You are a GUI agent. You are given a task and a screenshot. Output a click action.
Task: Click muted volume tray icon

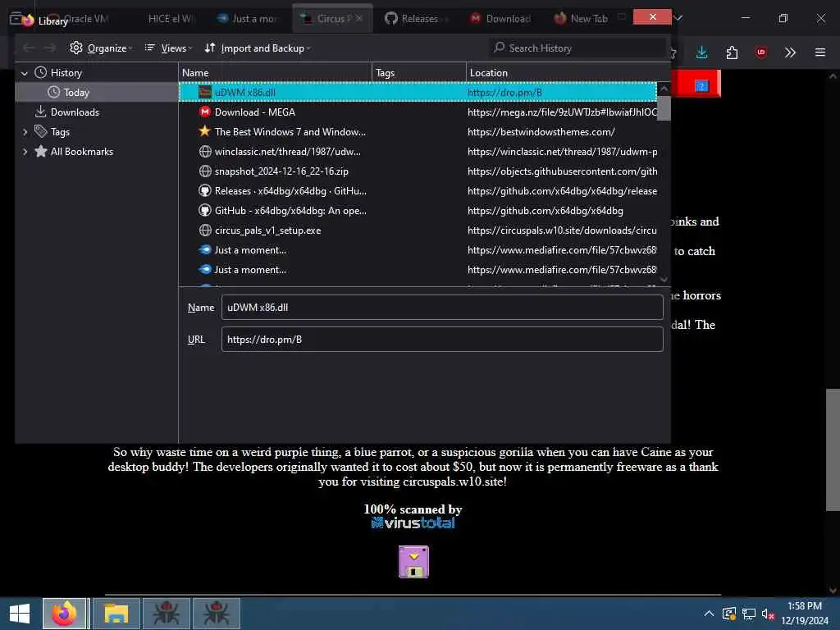click(x=768, y=614)
